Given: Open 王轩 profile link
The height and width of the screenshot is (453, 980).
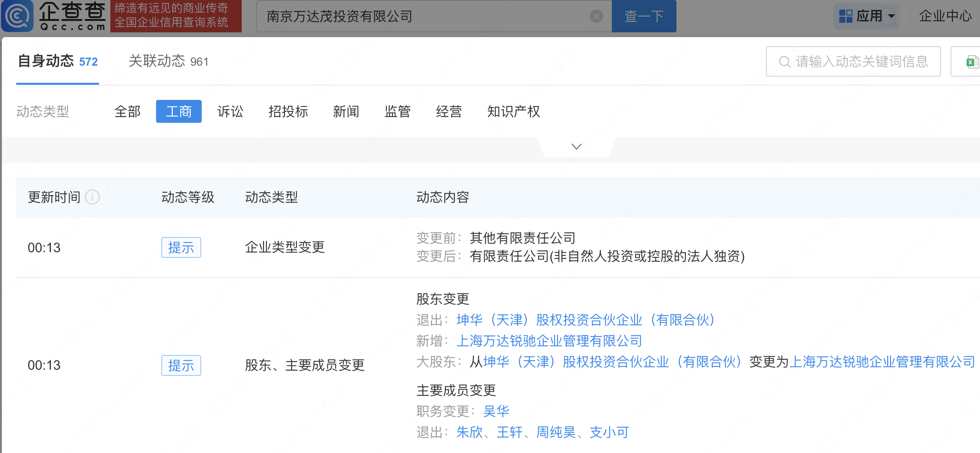Looking at the screenshot, I should point(510,432).
